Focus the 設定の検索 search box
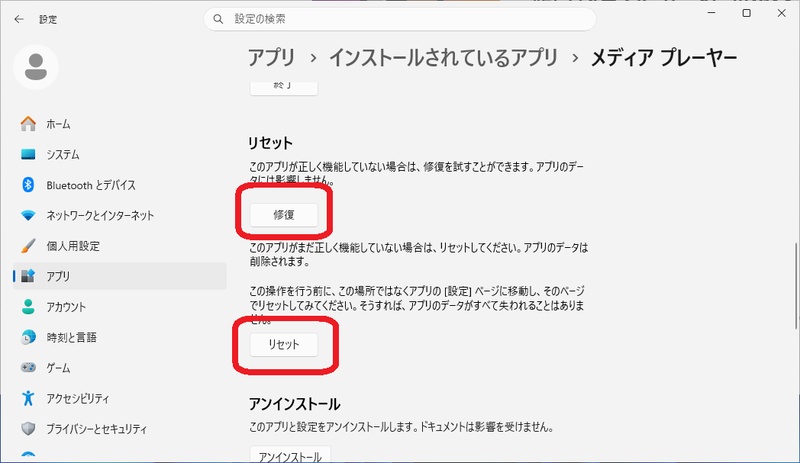This screenshot has height=463, width=800. [400, 19]
